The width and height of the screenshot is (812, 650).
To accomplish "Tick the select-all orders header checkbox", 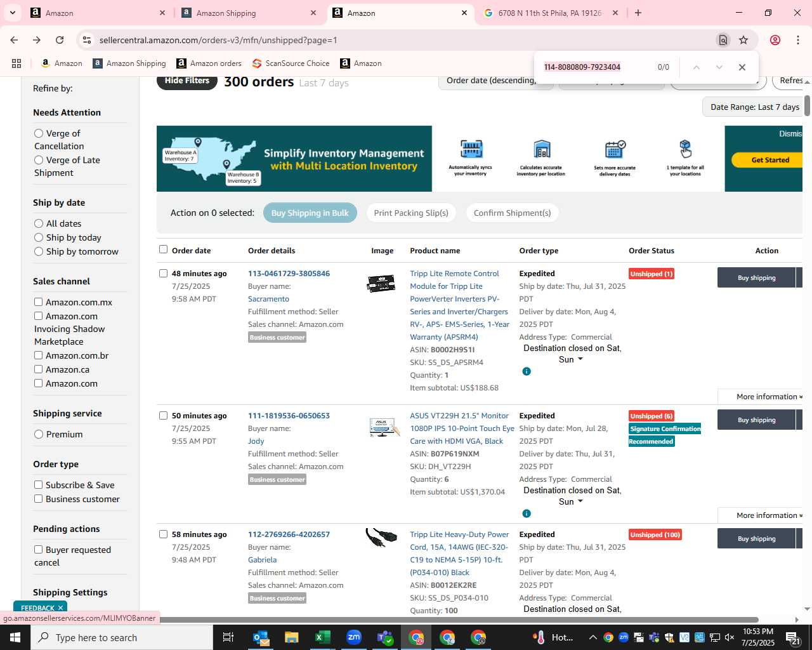I will tap(163, 249).
